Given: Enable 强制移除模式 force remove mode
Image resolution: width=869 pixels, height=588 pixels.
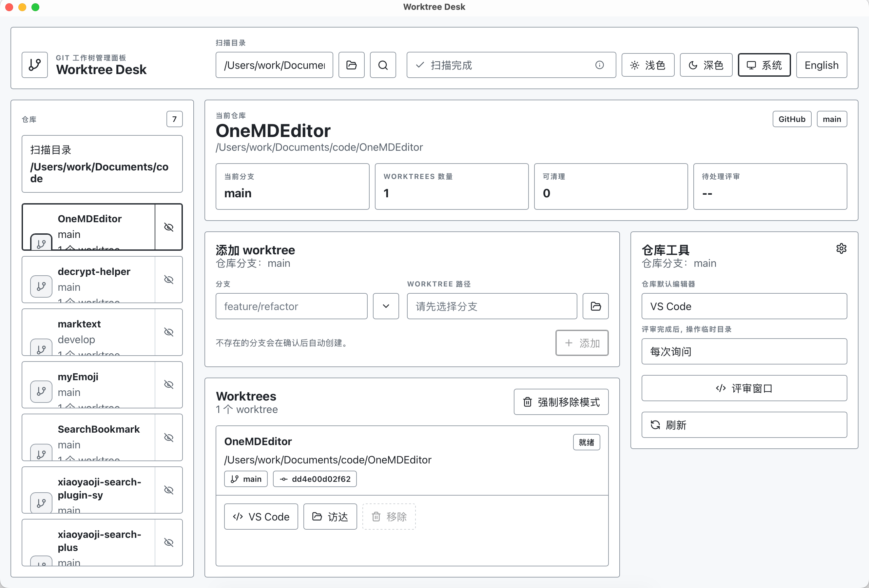Looking at the screenshot, I should pyautogui.click(x=561, y=402).
